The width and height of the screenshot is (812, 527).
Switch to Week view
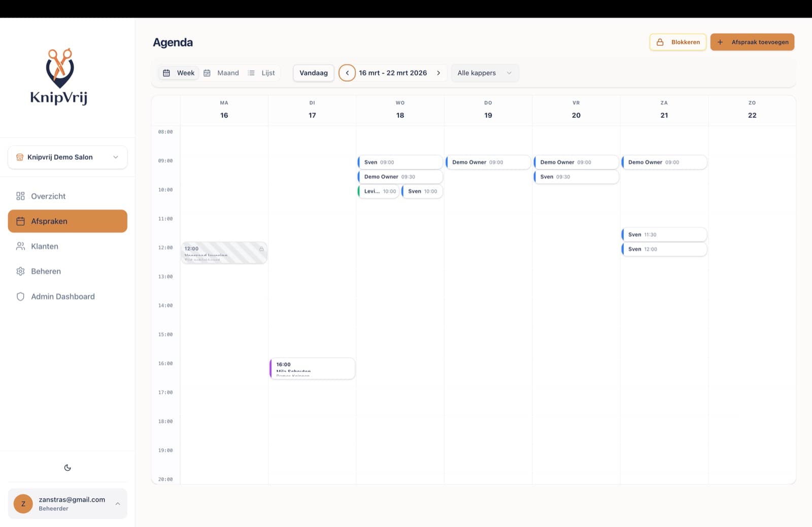[179, 73]
